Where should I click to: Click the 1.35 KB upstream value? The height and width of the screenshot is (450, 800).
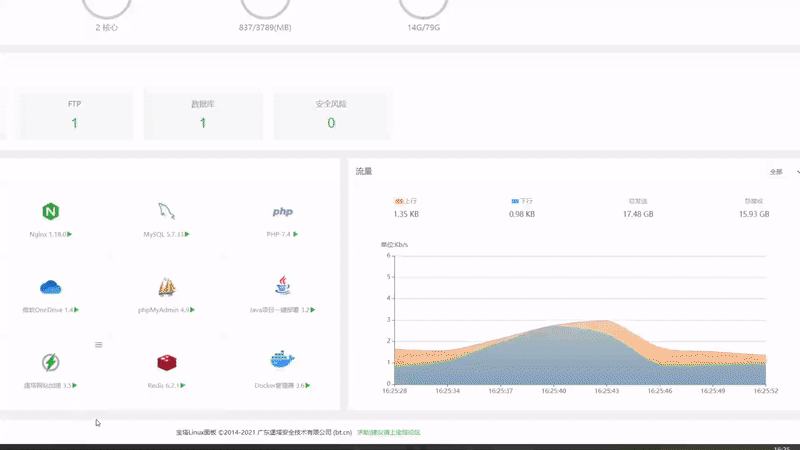tap(406, 214)
